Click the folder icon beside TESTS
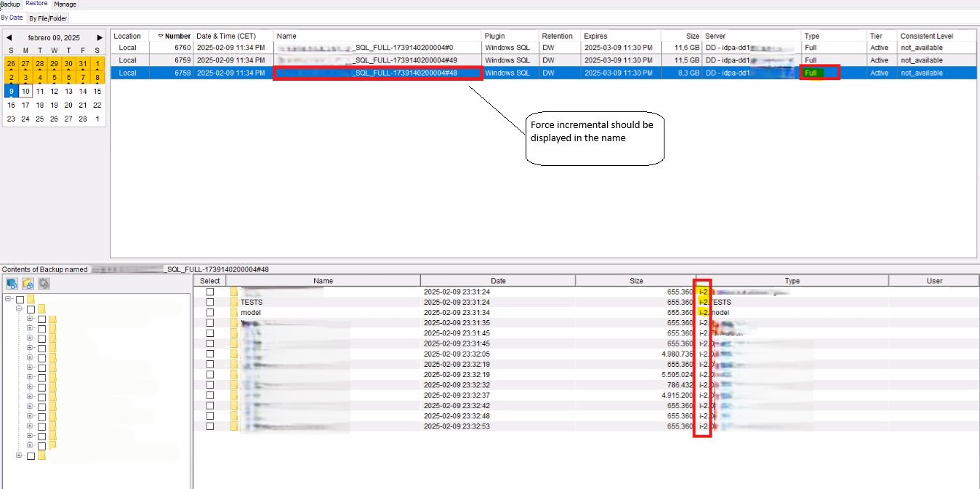 click(x=233, y=301)
